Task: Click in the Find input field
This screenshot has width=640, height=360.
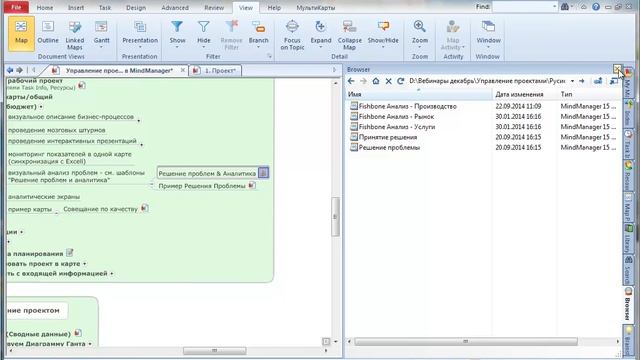Action: coord(522,7)
